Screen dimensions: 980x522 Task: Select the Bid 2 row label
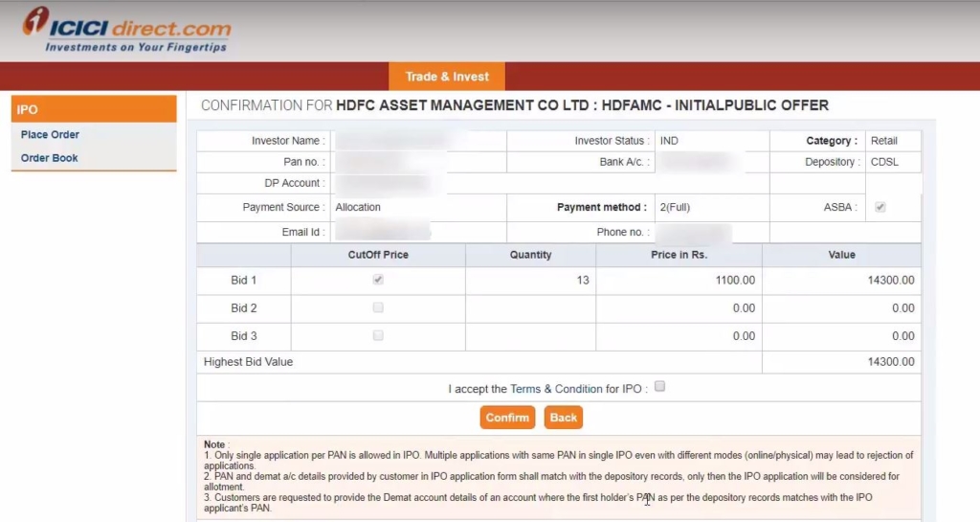[244, 308]
